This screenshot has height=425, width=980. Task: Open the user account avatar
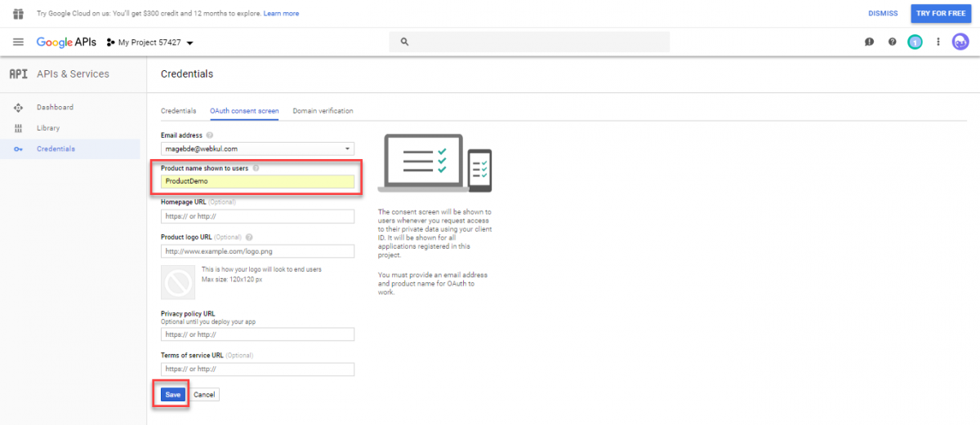click(x=960, y=42)
